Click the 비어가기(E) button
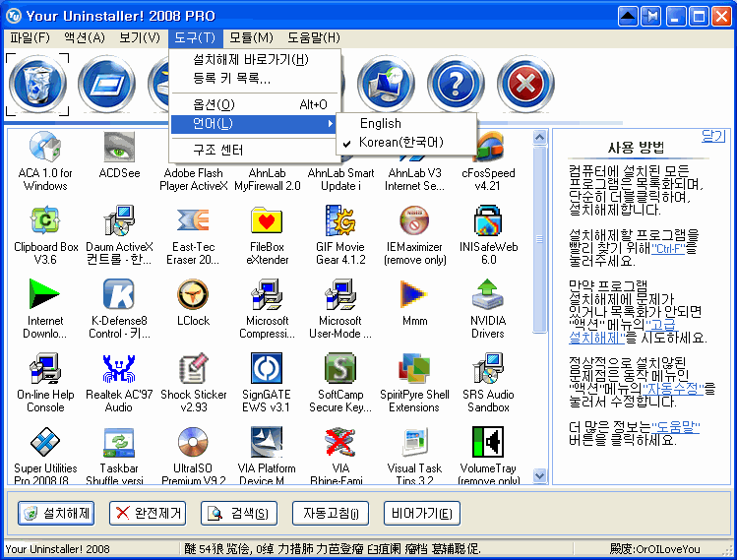Viewport: 737px width, 560px height. [421, 513]
